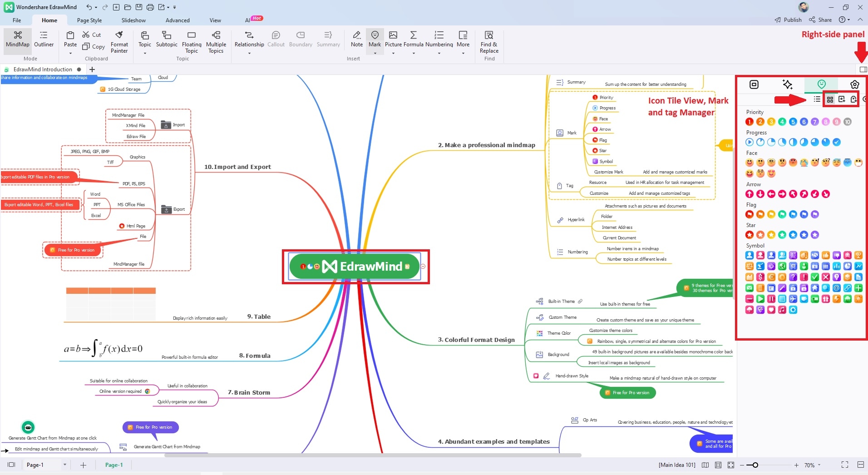The image size is (868, 475).
Task: Click the Export icon in the quick toolbar
Action: (x=161, y=7)
